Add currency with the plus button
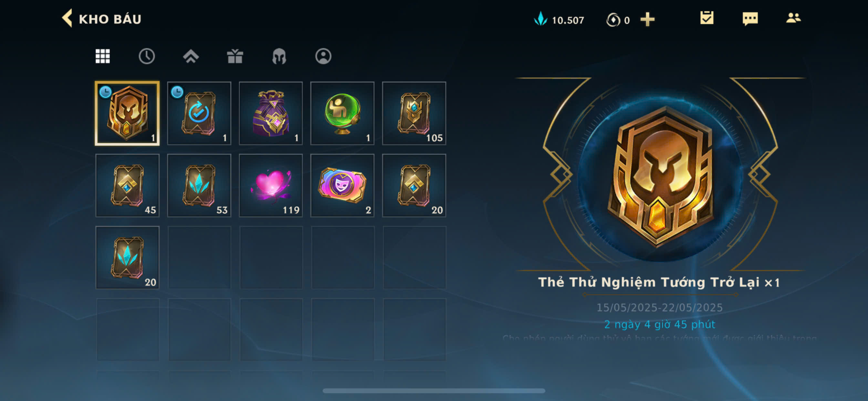 click(647, 20)
